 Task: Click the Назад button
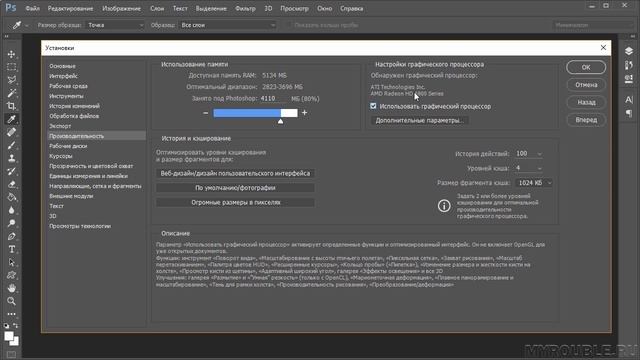tap(586, 102)
